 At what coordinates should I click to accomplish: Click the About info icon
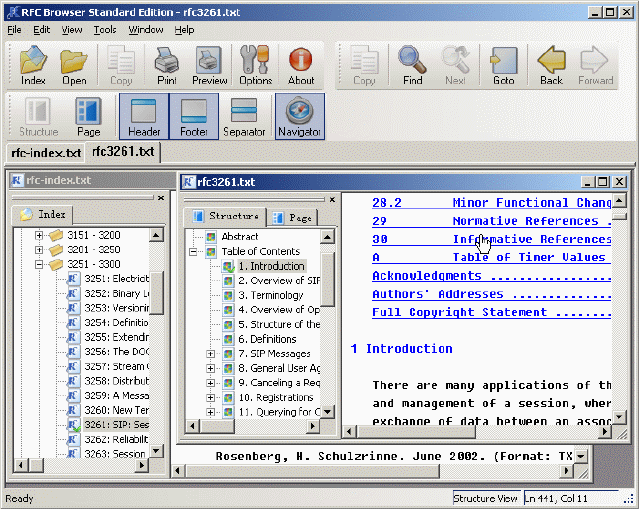coord(301,66)
